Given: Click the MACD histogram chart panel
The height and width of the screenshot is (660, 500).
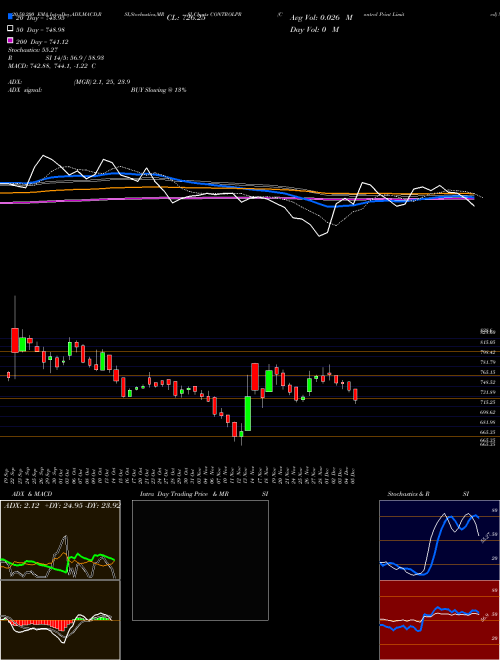Looking at the screenshot, I should click(60, 620).
